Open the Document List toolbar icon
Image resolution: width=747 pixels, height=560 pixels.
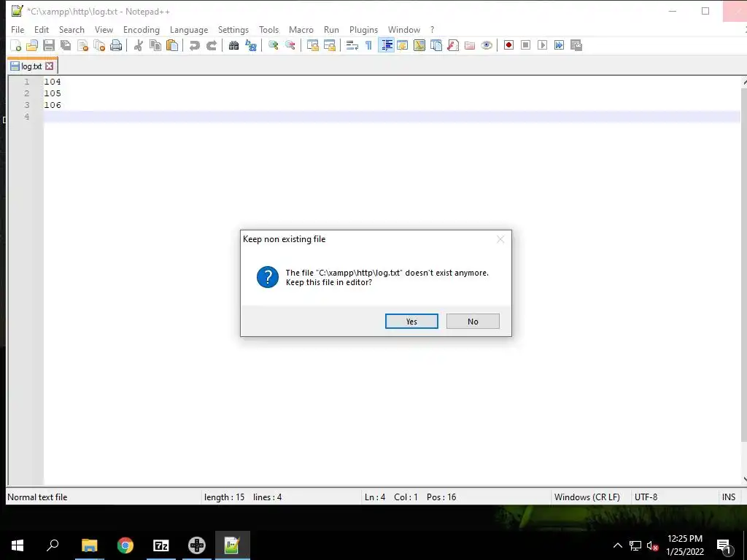coord(436,45)
